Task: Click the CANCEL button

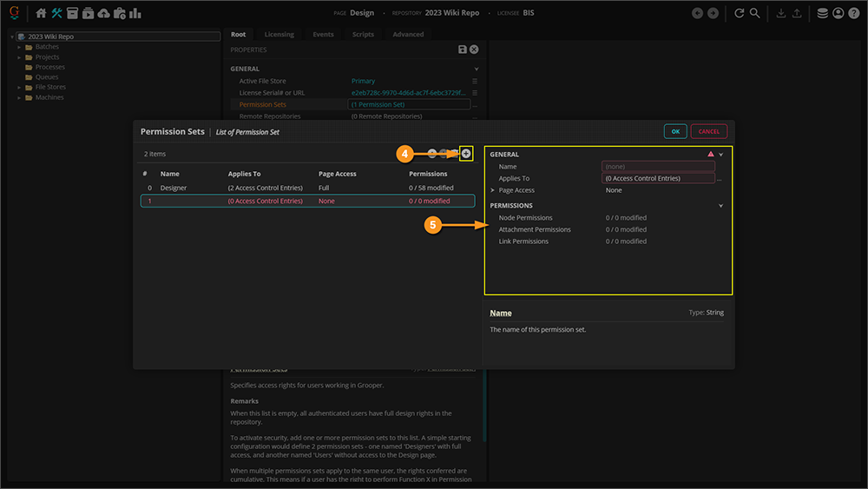Action: 708,131
